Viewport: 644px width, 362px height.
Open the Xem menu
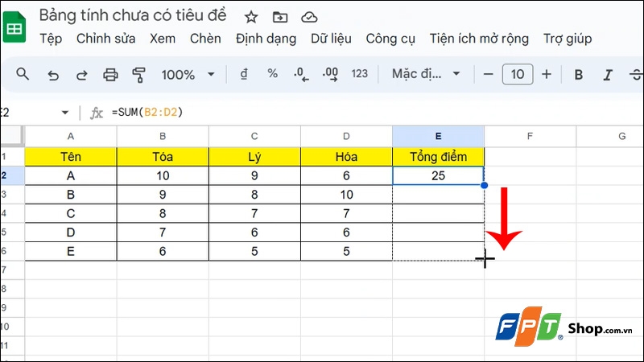[163, 39]
